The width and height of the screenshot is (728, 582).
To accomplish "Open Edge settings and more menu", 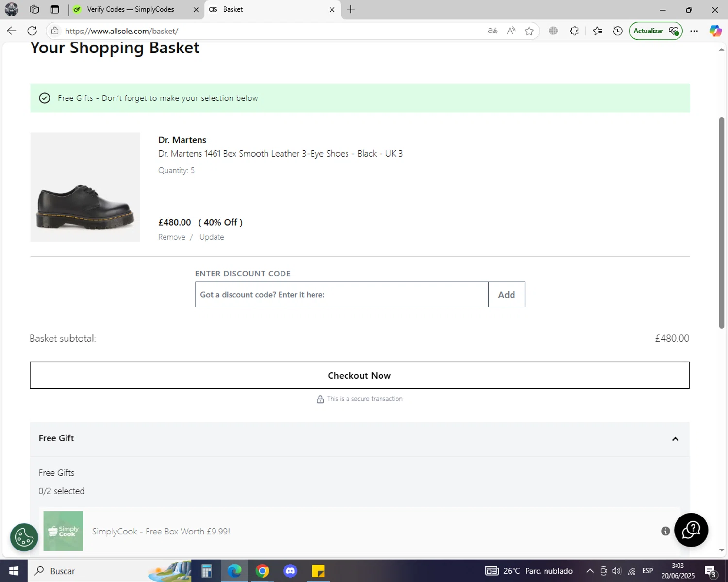I will [694, 31].
